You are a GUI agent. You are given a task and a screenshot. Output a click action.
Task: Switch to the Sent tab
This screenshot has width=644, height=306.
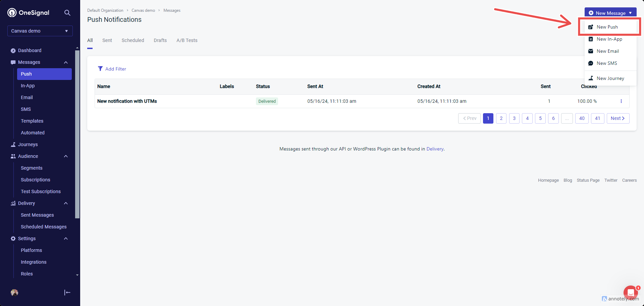[x=107, y=40]
